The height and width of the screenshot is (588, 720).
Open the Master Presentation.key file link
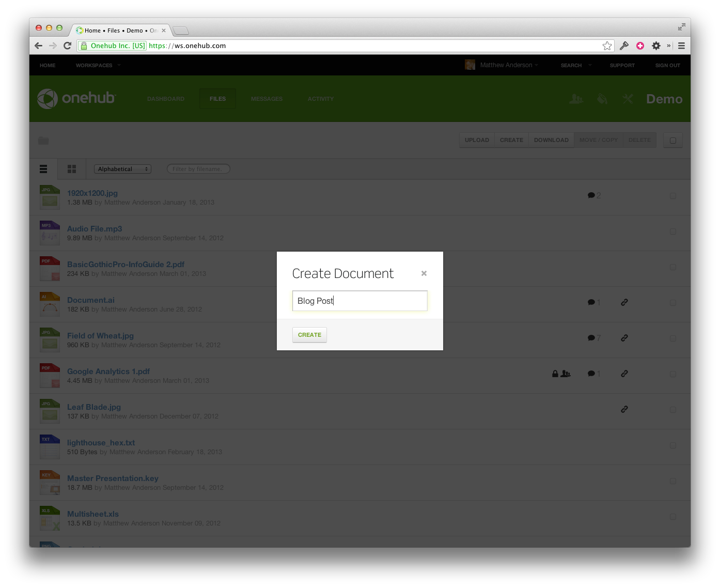[x=113, y=478]
